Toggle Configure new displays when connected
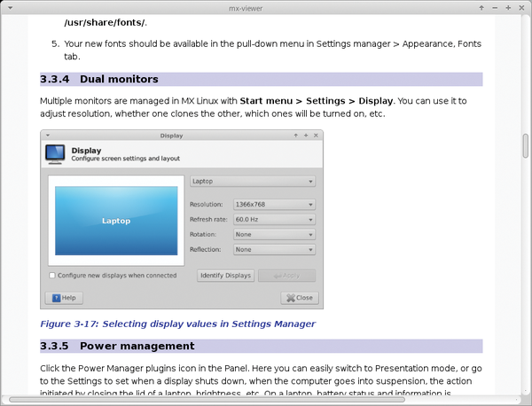The image size is (532, 406). click(x=52, y=276)
